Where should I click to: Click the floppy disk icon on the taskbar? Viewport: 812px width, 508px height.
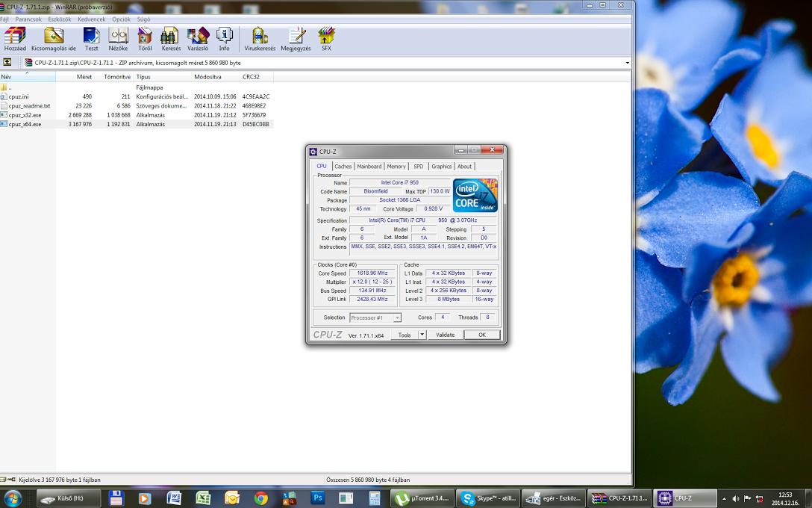(x=116, y=499)
